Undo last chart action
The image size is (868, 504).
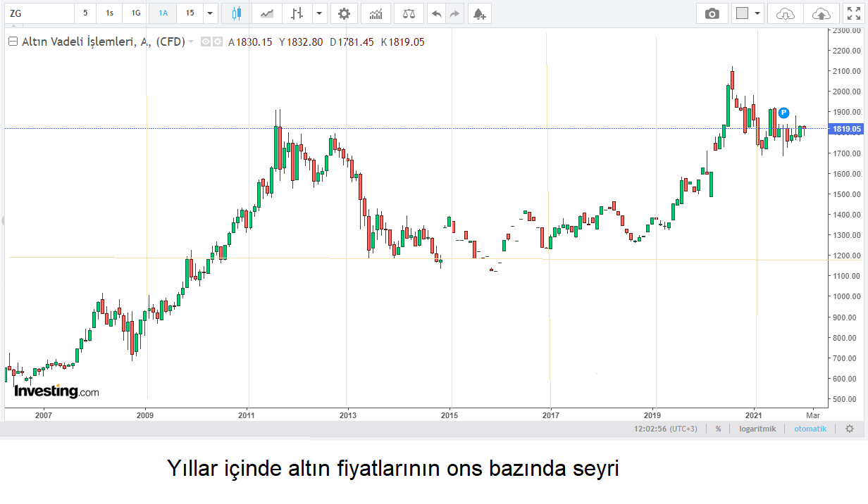coord(436,13)
